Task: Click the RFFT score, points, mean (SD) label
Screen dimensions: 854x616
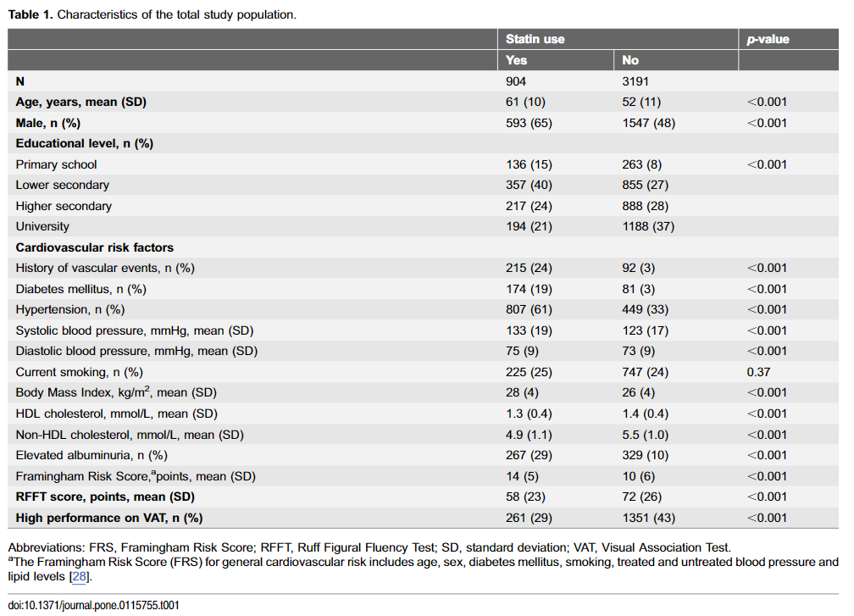Action: coord(105,497)
